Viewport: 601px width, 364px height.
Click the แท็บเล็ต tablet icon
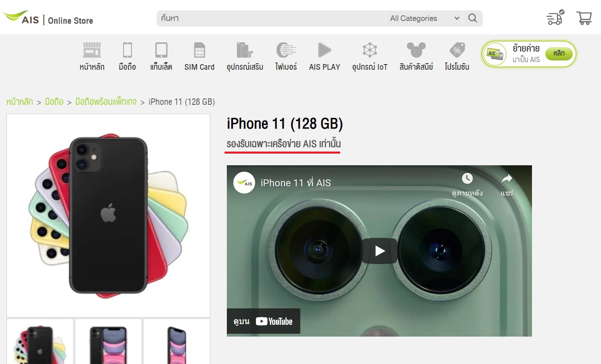tap(161, 50)
